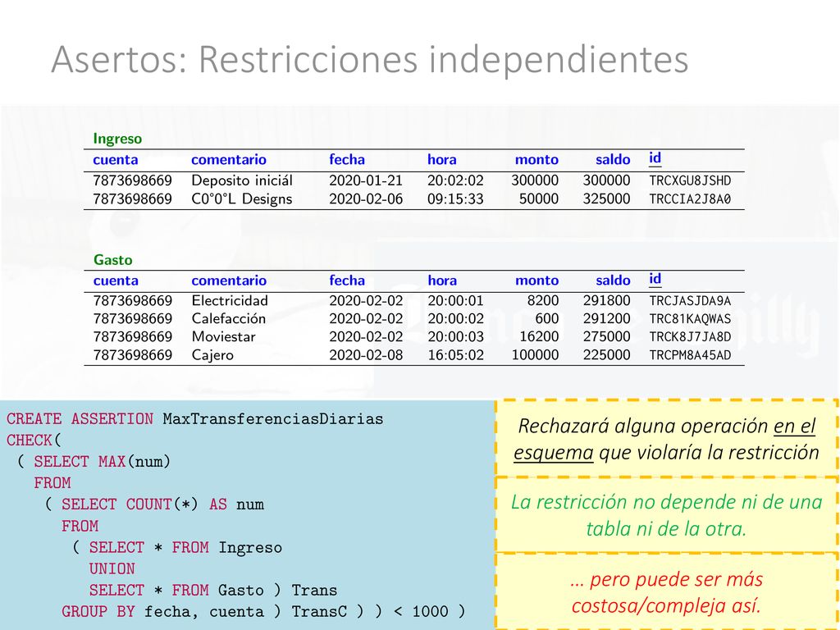Select the monto value "100000"

(x=535, y=355)
